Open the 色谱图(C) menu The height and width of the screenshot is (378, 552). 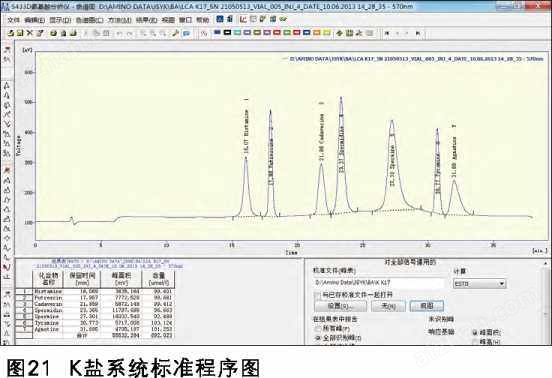click(x=90, y=20)
